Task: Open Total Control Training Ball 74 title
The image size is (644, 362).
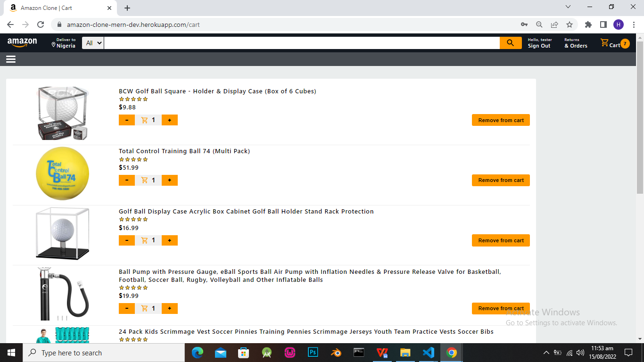Action: pos(184,151)
